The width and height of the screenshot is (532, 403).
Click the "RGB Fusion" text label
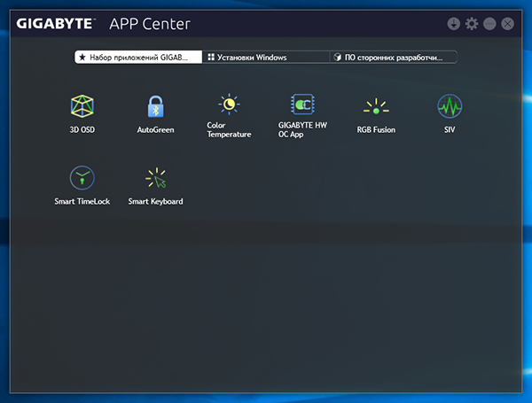tap(376, 130)
